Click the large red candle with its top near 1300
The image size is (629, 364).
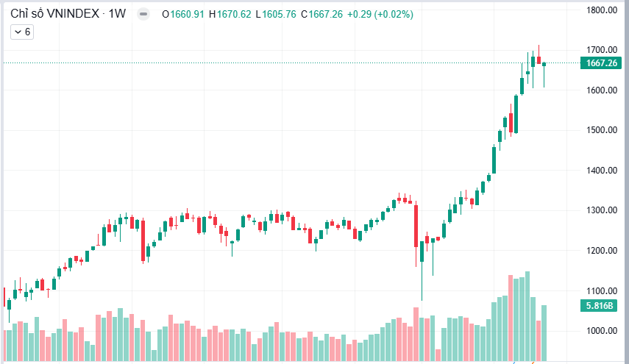coord(416,226)
